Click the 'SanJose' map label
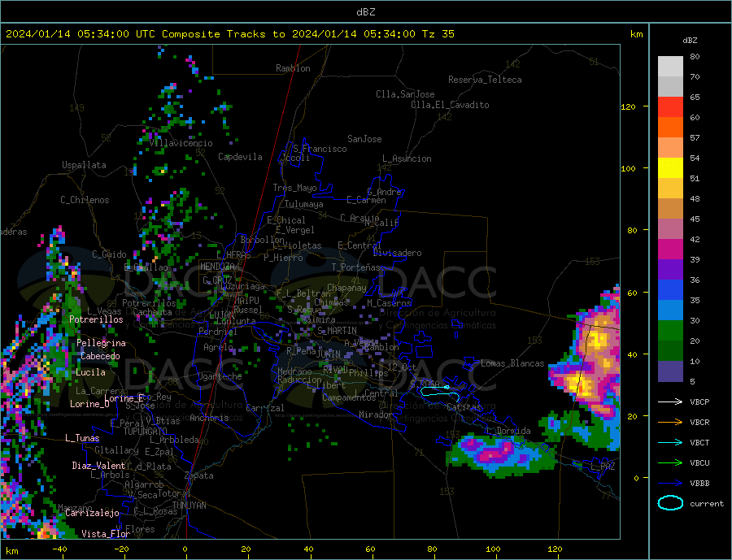 pos(364,139)
